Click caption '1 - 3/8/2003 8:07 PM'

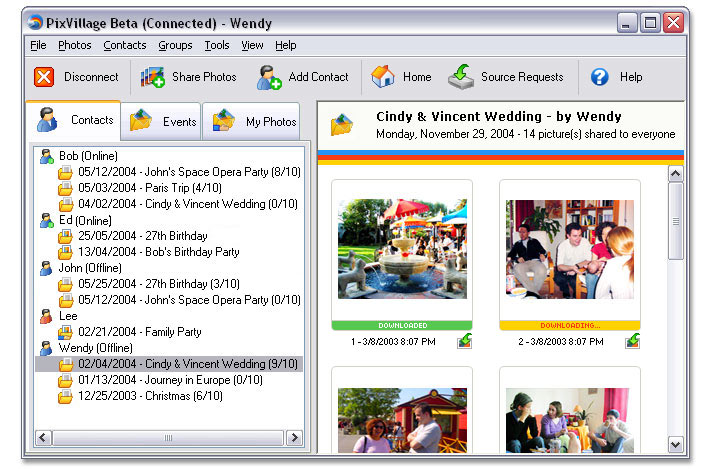click(x=393, y=342)
